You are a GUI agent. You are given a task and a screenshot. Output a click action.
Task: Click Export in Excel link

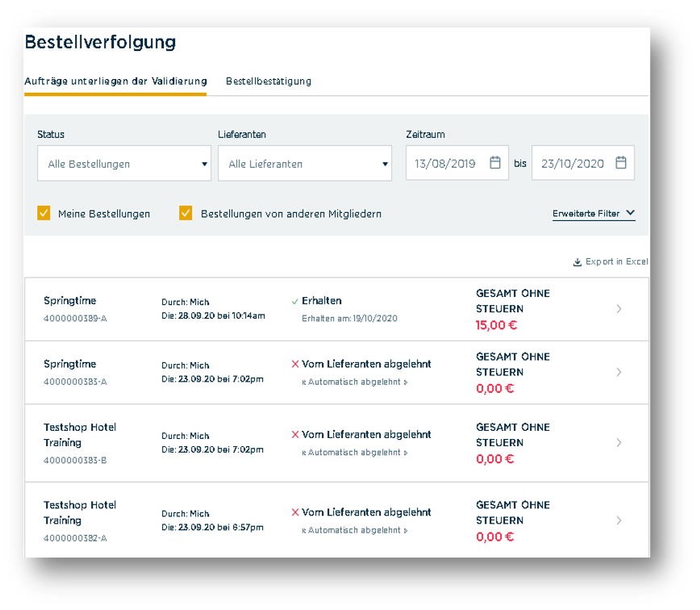[610, 261]
